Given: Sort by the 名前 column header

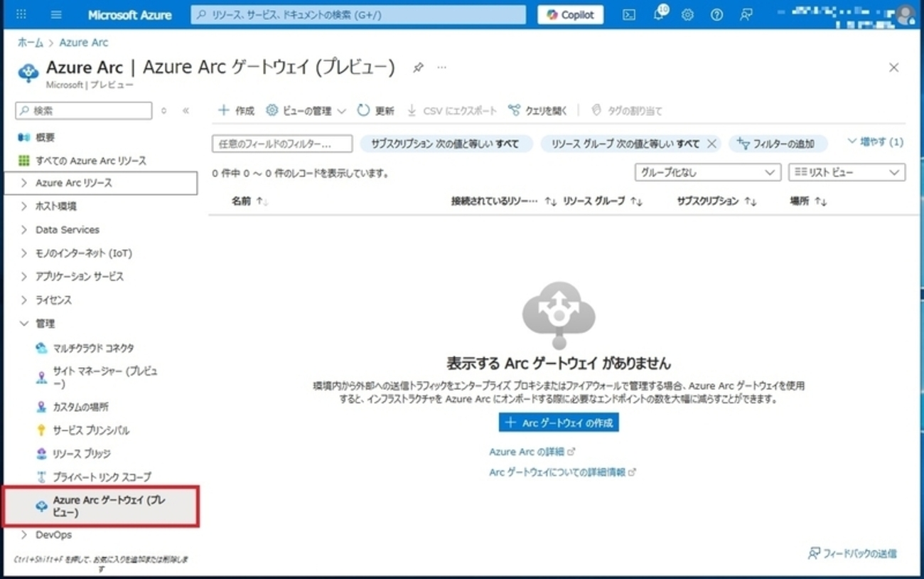Looking at the screenshot, I should tap(242, 201).
